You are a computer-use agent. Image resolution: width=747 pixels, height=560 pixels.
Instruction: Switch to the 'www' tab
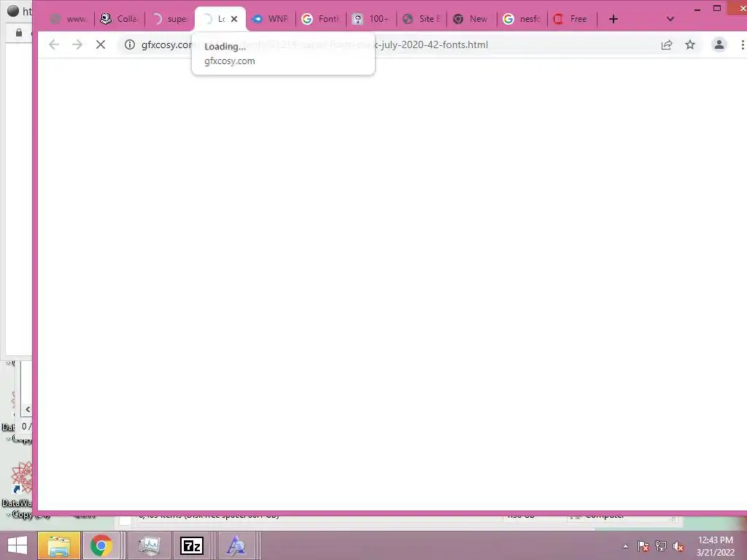coord(71,19)
